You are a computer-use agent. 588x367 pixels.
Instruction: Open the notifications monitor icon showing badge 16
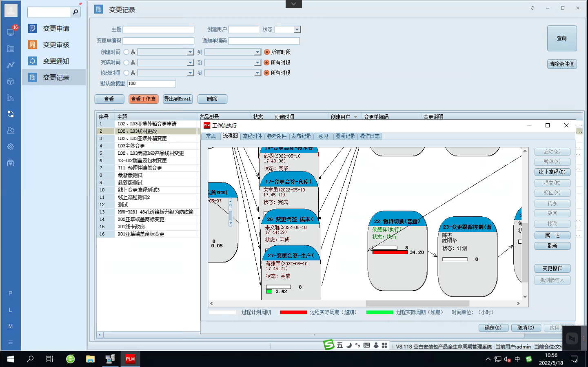pos(11,33)
